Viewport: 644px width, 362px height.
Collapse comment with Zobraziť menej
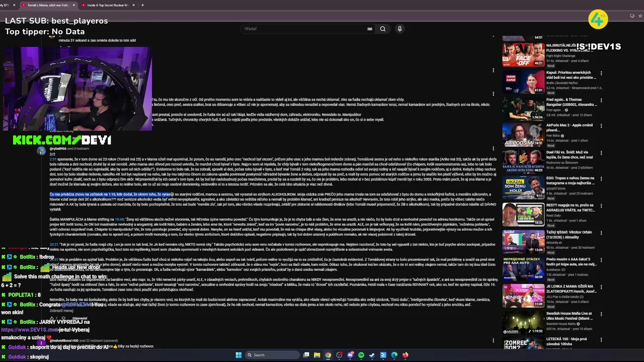pyautogui.click(x=61, y=311)
